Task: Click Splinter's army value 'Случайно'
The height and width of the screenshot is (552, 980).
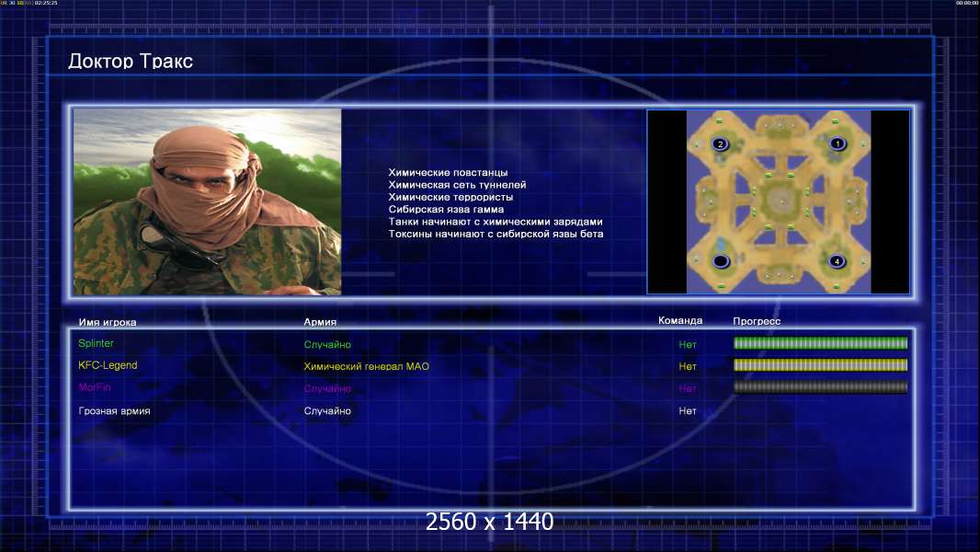Action: click(327, 344)
